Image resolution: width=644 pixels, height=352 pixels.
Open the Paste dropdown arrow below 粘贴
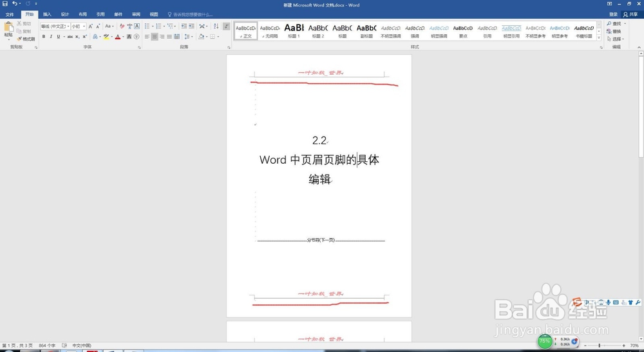tap(8, 39)
